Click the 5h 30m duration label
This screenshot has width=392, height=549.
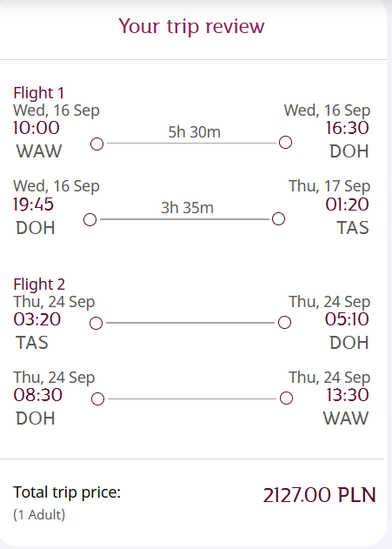195,132
